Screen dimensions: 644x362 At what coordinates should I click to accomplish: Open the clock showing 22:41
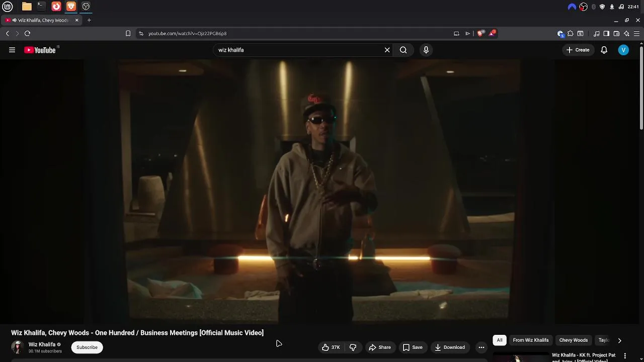[633, 7]
